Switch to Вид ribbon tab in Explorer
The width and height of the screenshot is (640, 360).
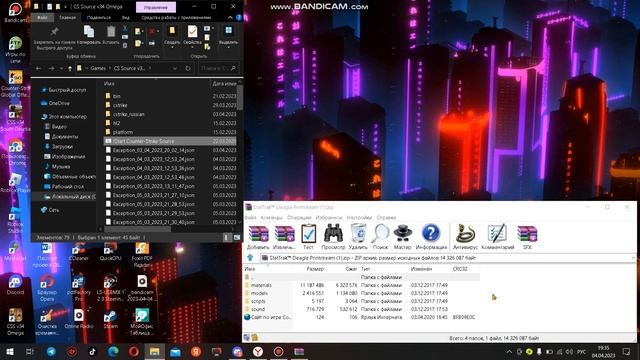tap(126, 18)
